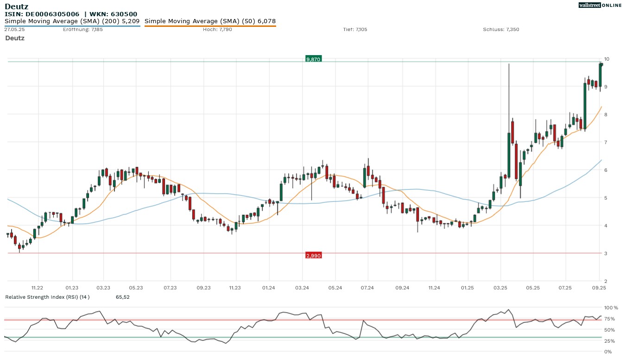
Task: Click the price axis label 10
Action: pos(606,59)
